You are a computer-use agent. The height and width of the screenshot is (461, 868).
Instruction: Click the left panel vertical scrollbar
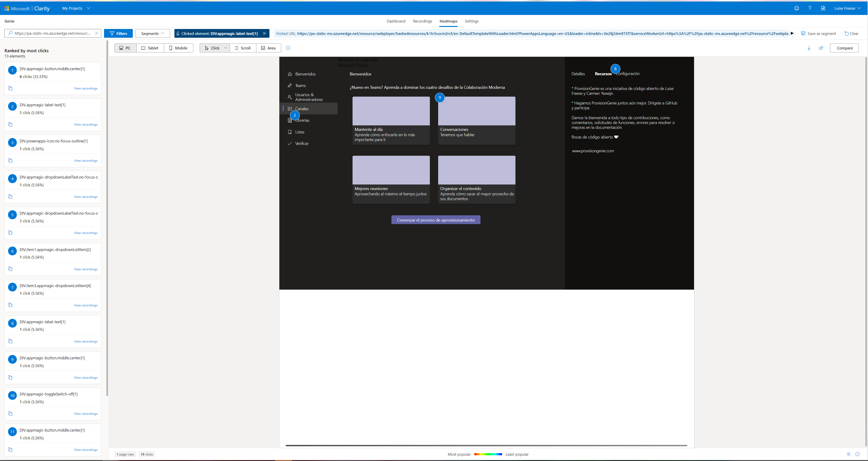(x=107, y=218)
